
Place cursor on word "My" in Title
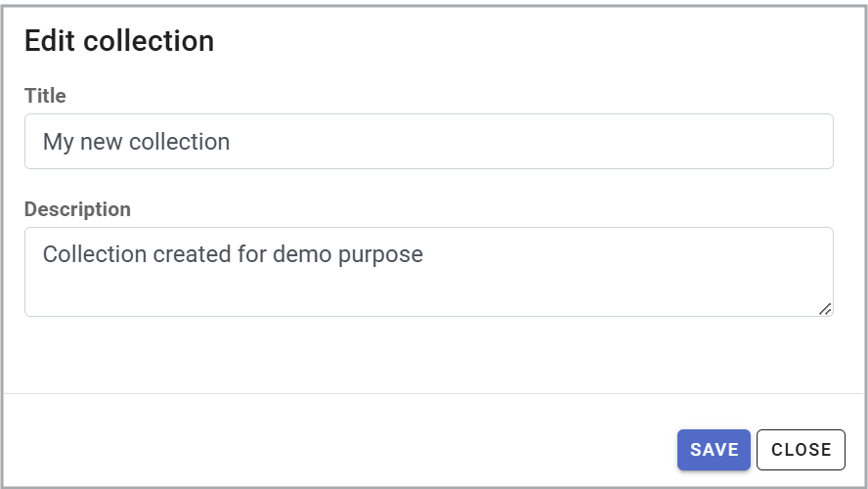58,142
